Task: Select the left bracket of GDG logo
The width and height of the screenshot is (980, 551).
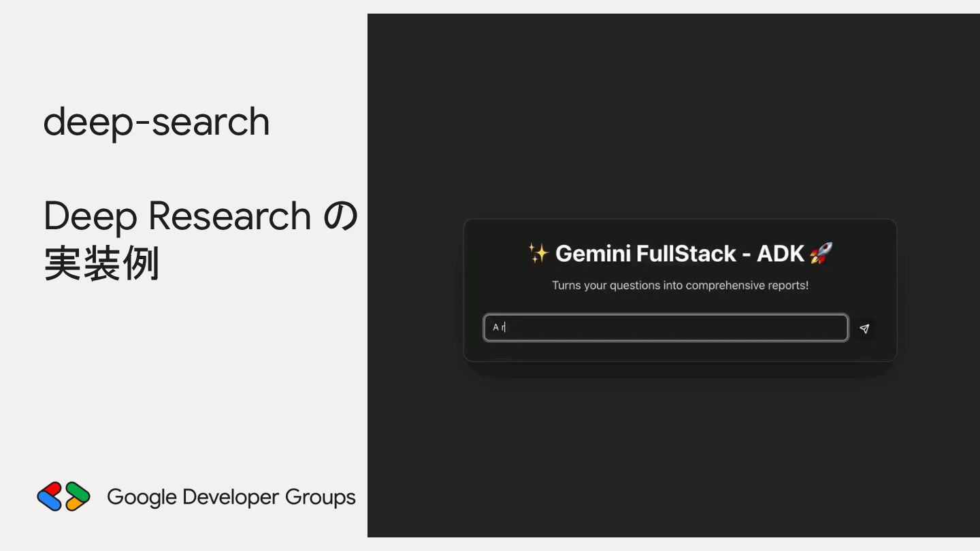Action: [50, 497]
